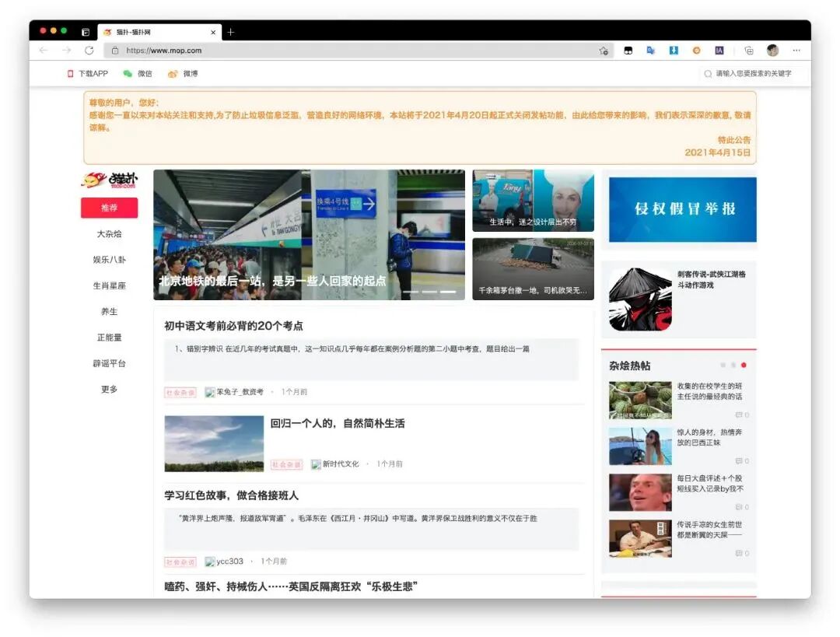This screenshot has height=637, width=840.
Task: Click the browser profile avatar icon
Action: click(772, 50)
